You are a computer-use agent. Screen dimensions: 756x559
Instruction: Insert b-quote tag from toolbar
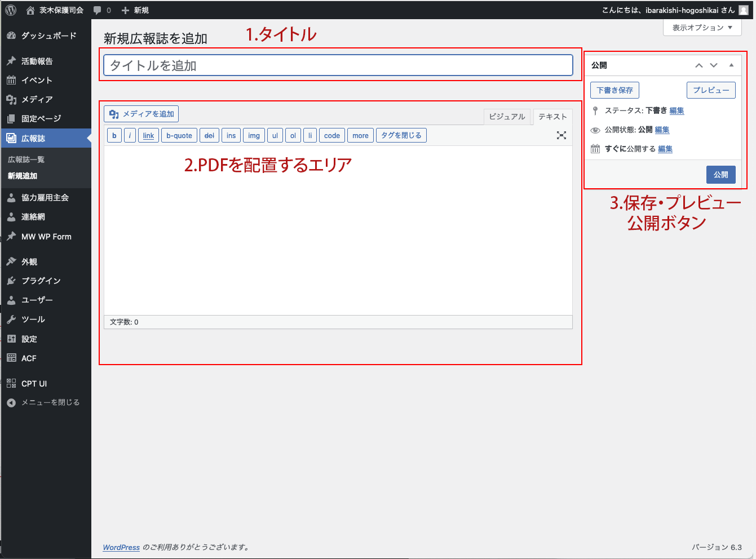(x=179, y=136)
